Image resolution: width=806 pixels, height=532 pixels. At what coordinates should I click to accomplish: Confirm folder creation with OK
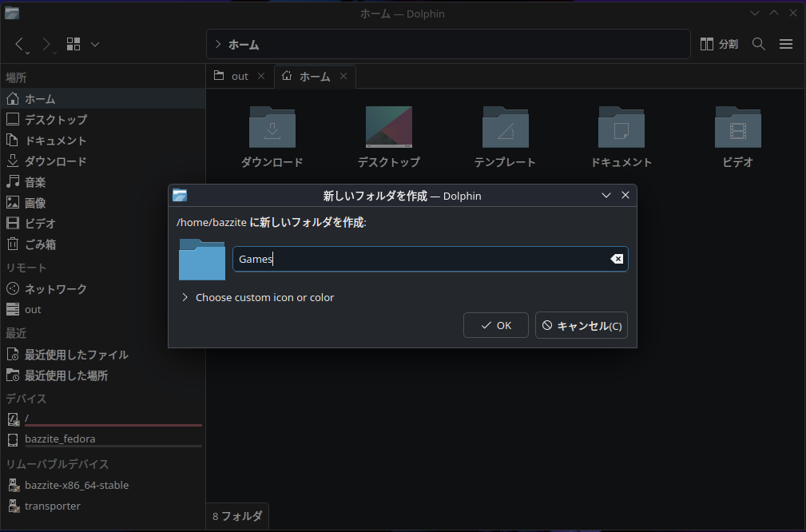click(x=495, y=324)
